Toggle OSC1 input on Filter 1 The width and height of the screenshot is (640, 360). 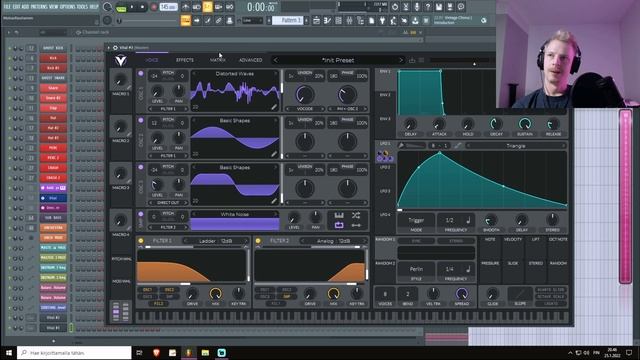click(x=148, y=290)
